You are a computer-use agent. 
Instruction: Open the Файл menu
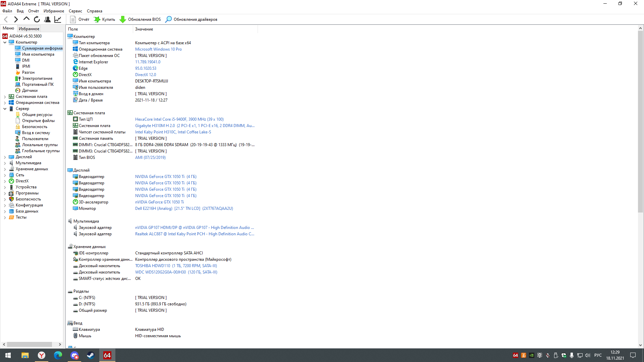[7, 11]
